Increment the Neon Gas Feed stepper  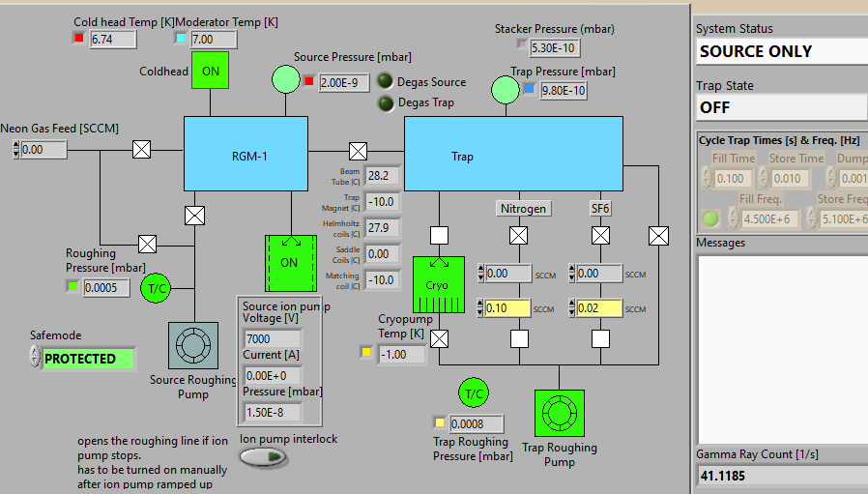(x=16, y=145)
